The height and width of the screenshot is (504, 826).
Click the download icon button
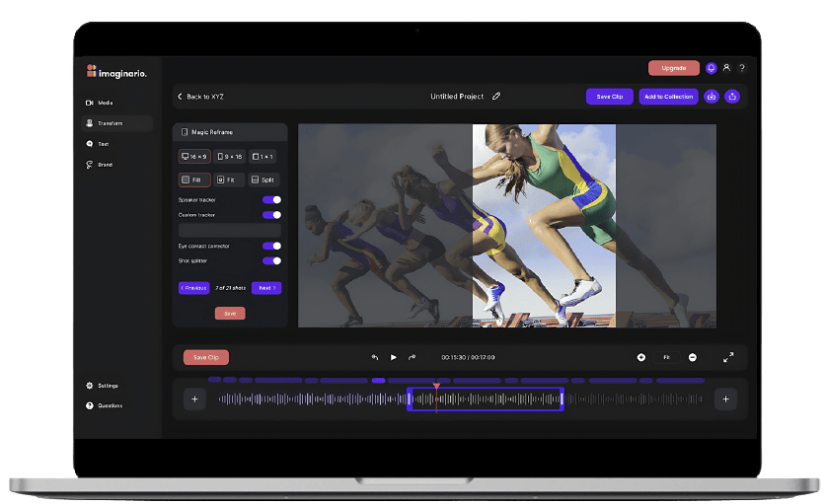pyautogui.click(x=712, y=97)
